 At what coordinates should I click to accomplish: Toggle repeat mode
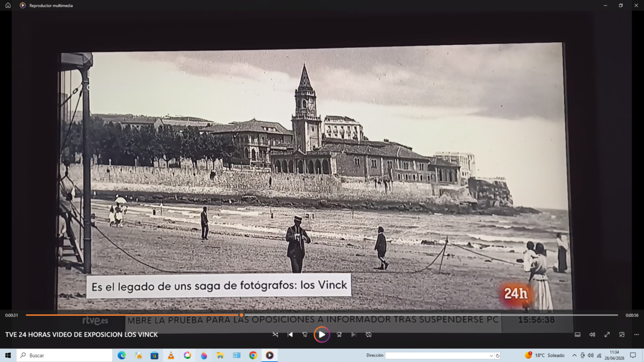[x=369, y=335]
